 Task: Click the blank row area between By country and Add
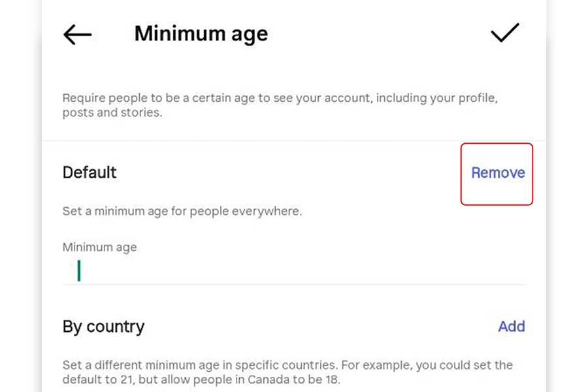320,327
